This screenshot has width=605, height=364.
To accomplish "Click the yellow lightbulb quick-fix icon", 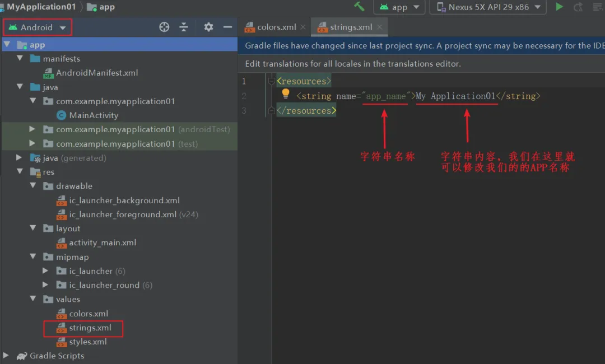I will (286, 94).
